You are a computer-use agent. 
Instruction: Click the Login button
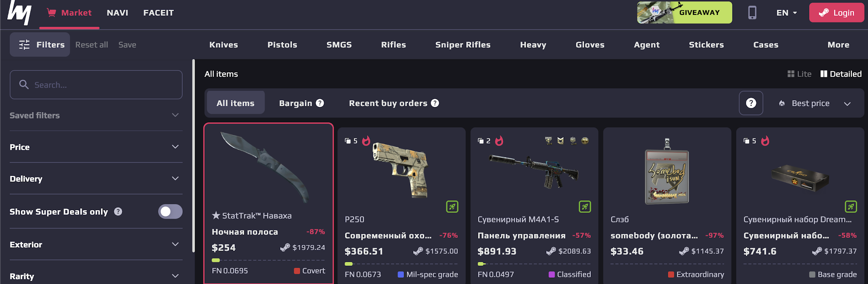[837, 12]
